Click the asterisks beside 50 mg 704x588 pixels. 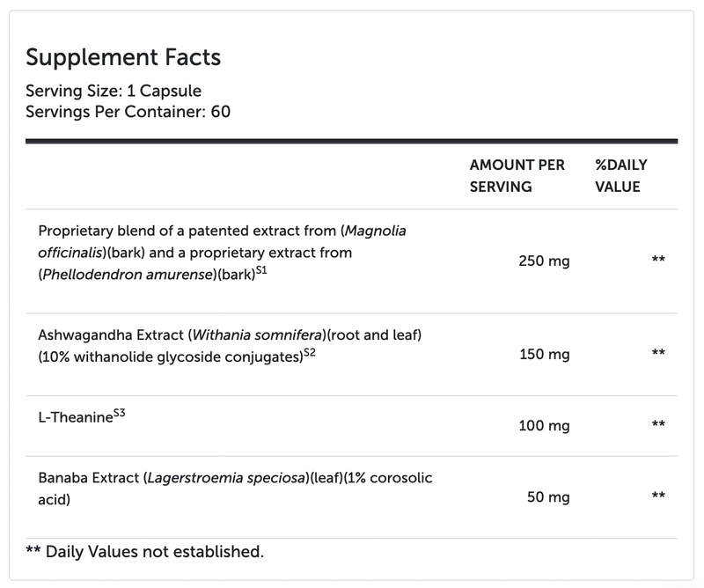pyautogui.click(x=658, y=496)
